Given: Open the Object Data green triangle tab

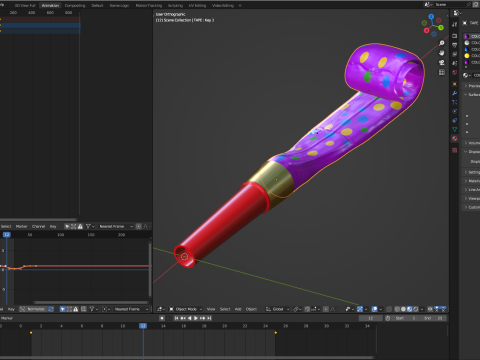Looking at the screenshot, I should 455,129.
